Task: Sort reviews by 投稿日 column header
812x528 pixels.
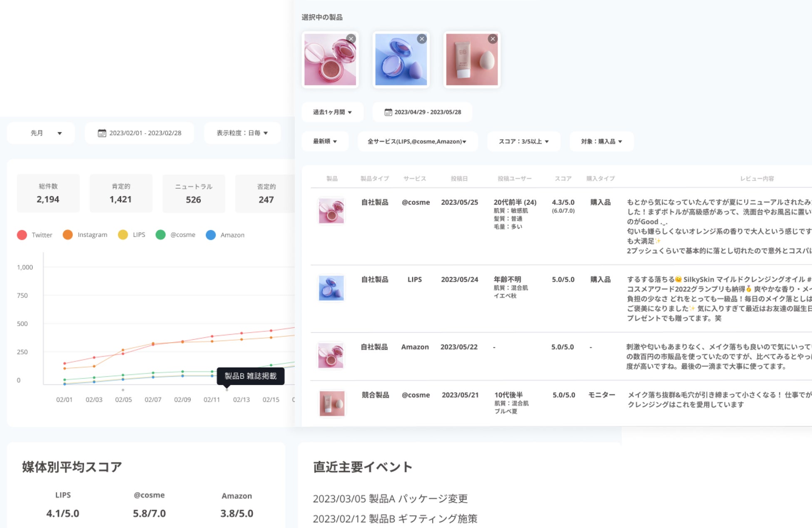Action: [x=459, y=179]
